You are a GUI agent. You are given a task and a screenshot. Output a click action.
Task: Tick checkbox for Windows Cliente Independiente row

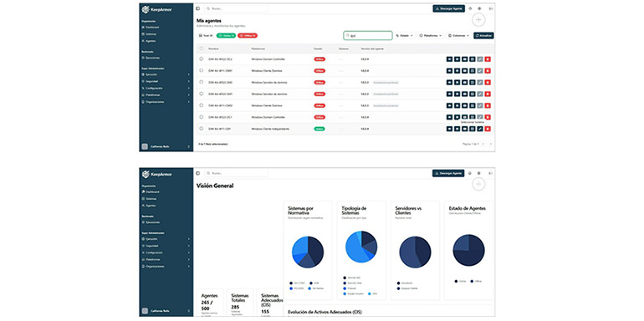(202, 128)
